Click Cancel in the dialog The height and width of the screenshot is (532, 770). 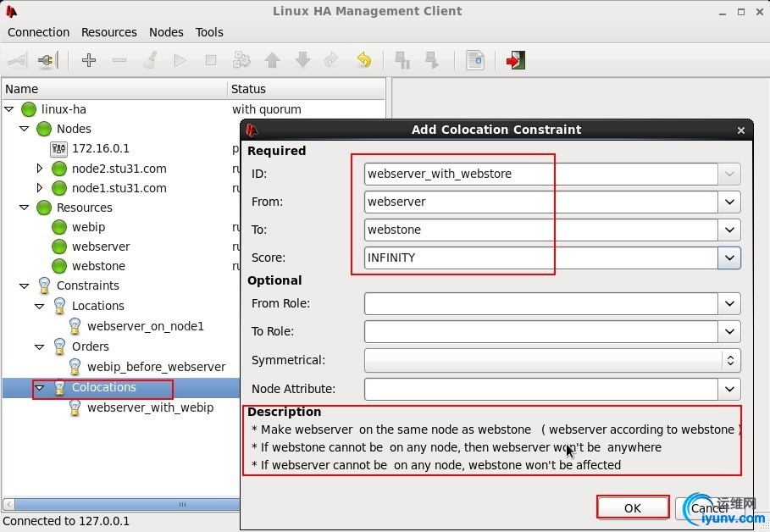click(708, 508)
